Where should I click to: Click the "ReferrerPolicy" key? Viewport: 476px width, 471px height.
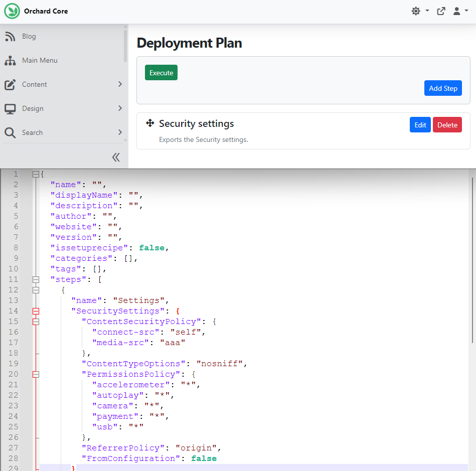pos(123,448)
